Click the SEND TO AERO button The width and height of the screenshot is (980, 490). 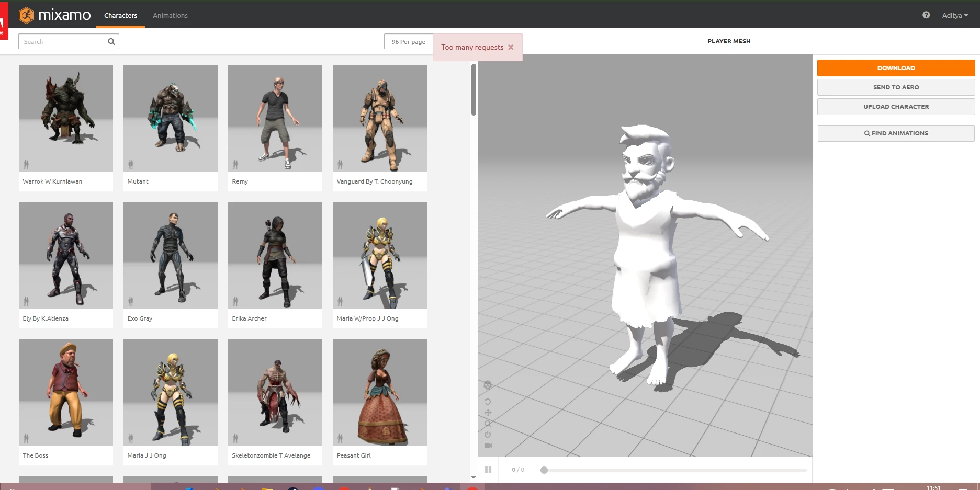coord(896,87)
